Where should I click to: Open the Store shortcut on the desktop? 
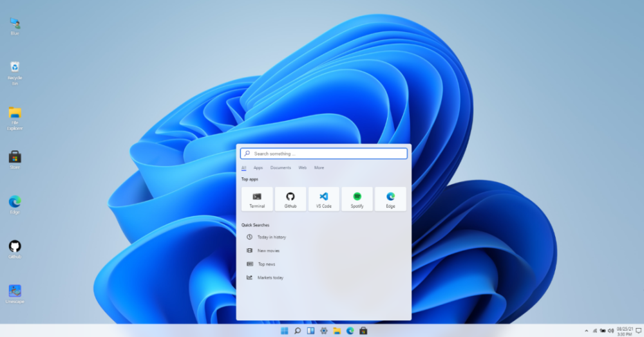point(15,159)
